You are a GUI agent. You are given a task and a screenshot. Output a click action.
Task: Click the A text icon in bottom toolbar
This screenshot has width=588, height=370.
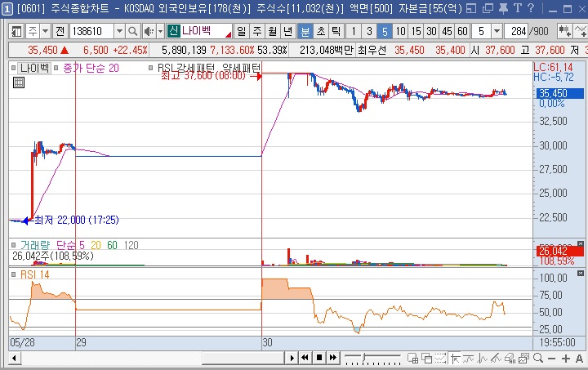click(x=579, y=359)
